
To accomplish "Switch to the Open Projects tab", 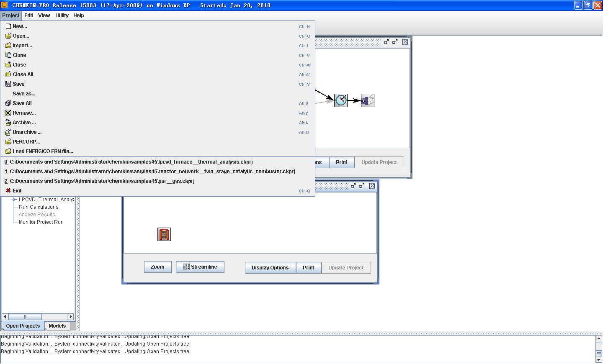I will click(23, 326).
